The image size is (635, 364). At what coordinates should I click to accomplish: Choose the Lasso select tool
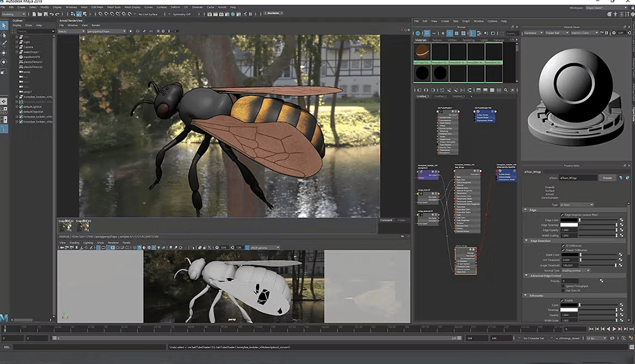4,35
